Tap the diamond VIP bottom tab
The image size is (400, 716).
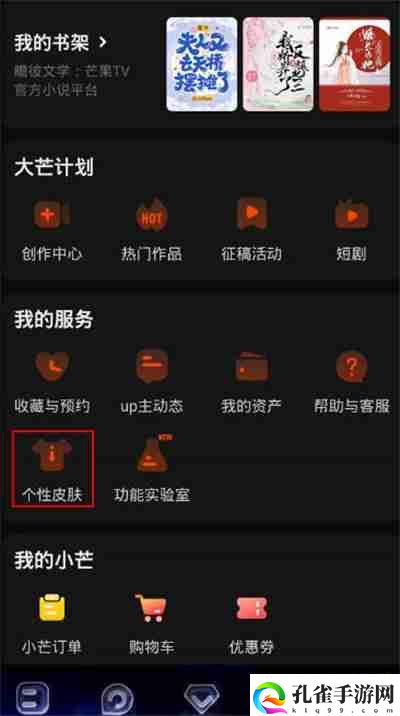(x=202, y=696)
